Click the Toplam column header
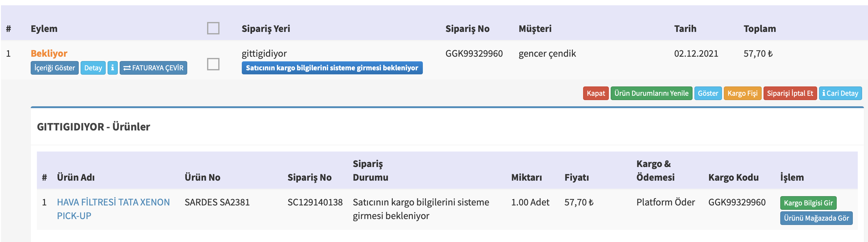 coord(759,29)
